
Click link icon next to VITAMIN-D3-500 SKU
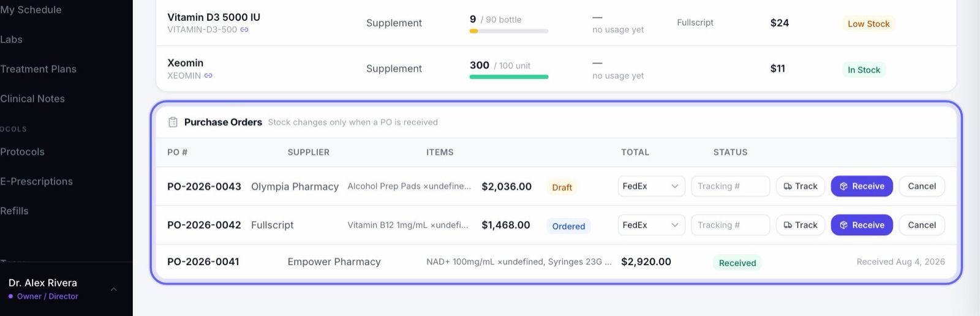[244, 29]
